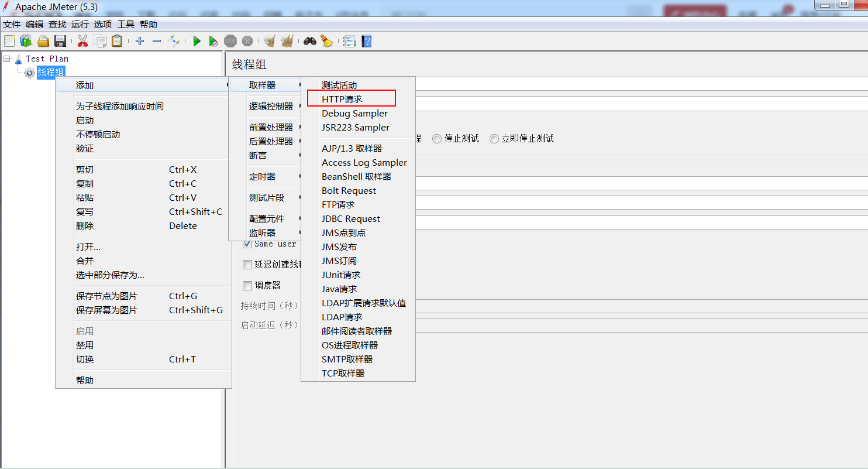Click the Clear All double broom icon
The image size is (868, 469).
[287, 41]
